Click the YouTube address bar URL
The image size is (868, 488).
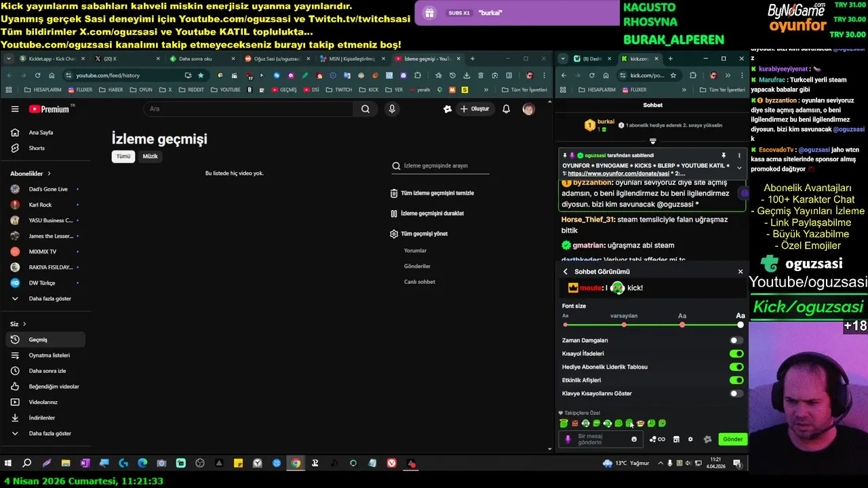point(108,75)
